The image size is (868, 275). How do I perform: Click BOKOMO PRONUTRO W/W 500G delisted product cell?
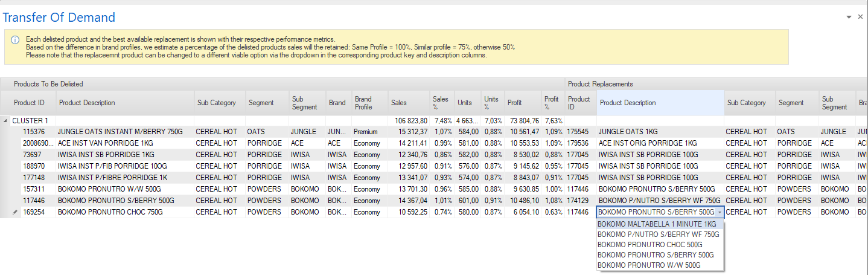click(125, 189)
